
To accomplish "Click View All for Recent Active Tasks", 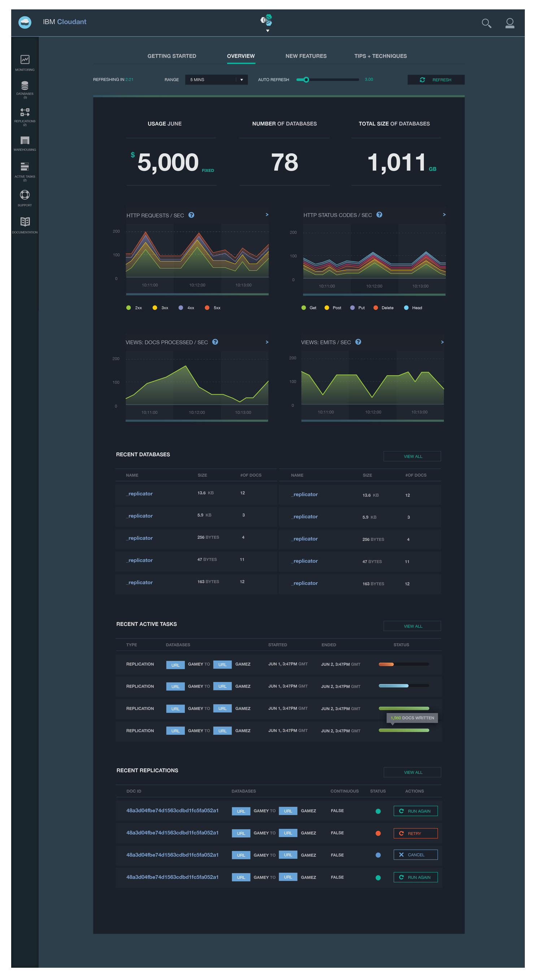I will [412, 626].
